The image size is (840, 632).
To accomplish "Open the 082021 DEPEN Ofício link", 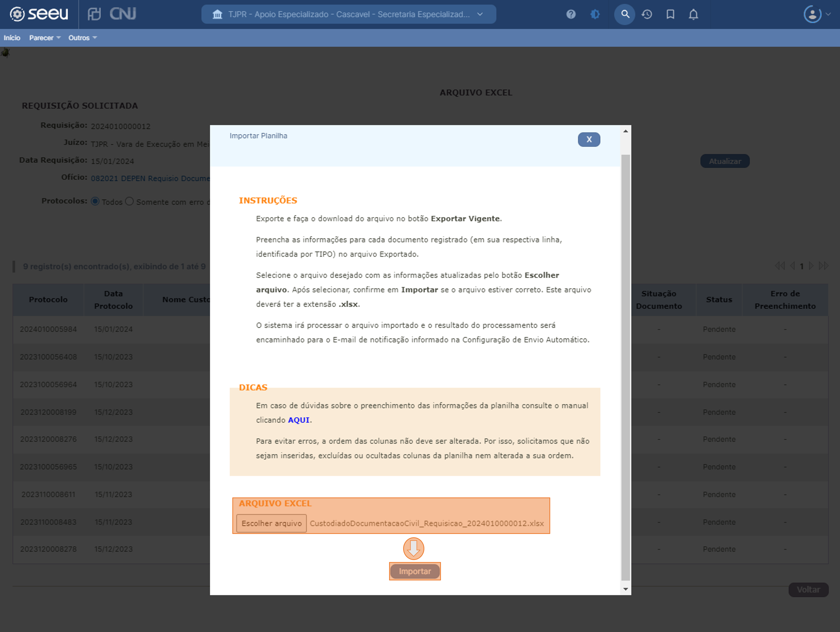I will [150, 178].
